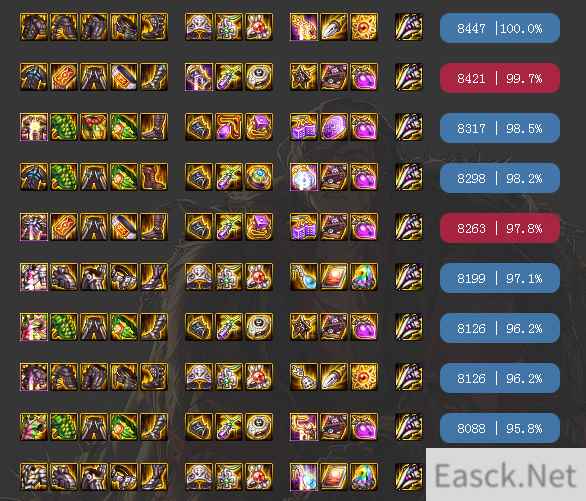Select the red 8263 | 97.8% result
The image size is (586, 501).
click(500, 228)
